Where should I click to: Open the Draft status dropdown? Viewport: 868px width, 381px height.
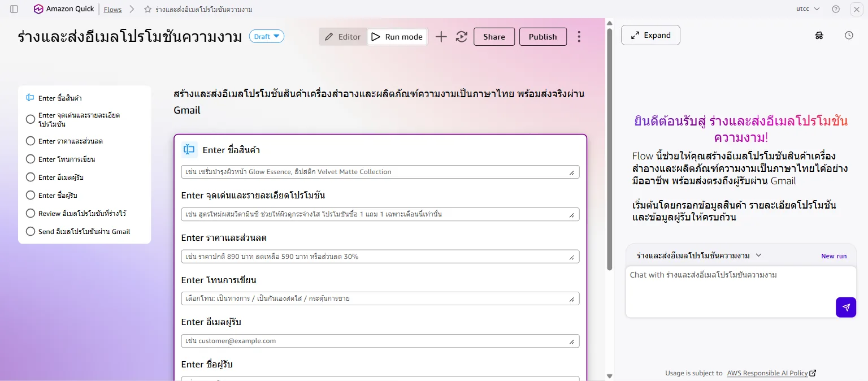(x=267, y=37)
